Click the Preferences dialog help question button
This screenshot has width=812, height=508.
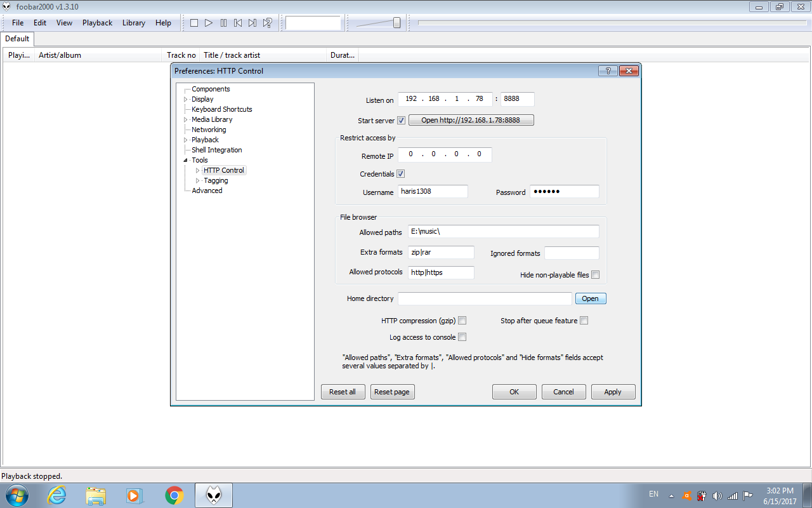coord(608,70)
